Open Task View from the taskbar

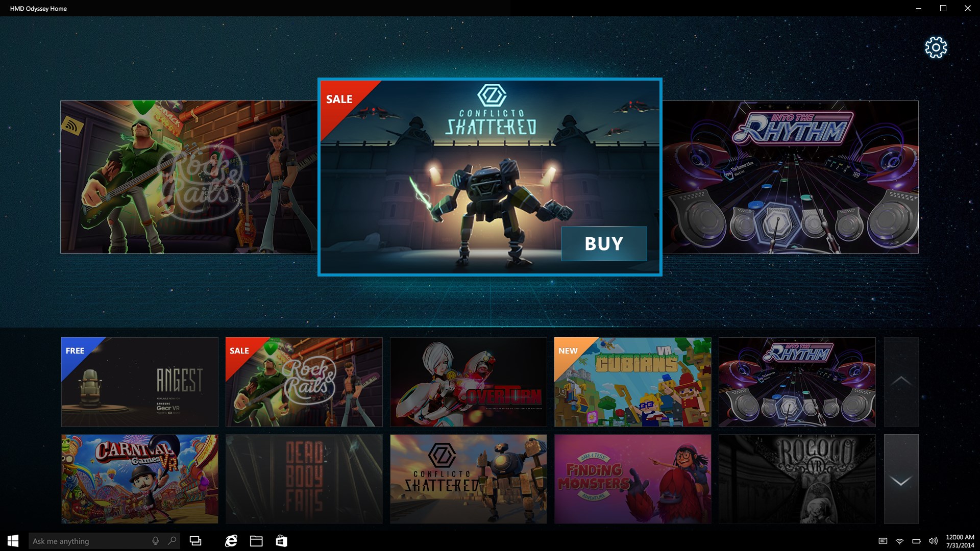[195, 541]
